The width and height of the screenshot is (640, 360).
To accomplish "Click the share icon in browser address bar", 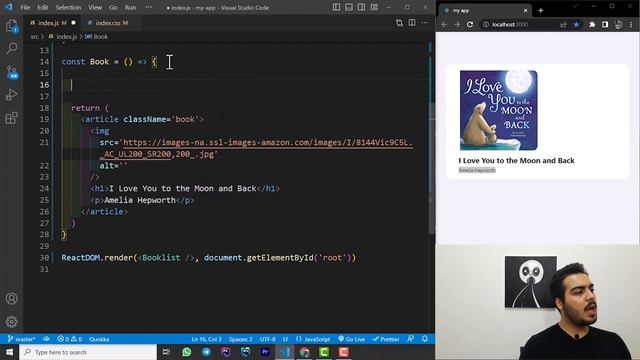I will 564,24.
